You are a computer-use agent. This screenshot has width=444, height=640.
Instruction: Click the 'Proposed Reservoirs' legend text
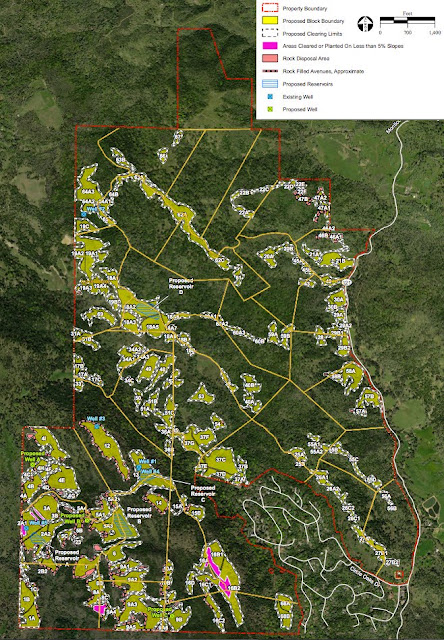[x=308, y=84]
